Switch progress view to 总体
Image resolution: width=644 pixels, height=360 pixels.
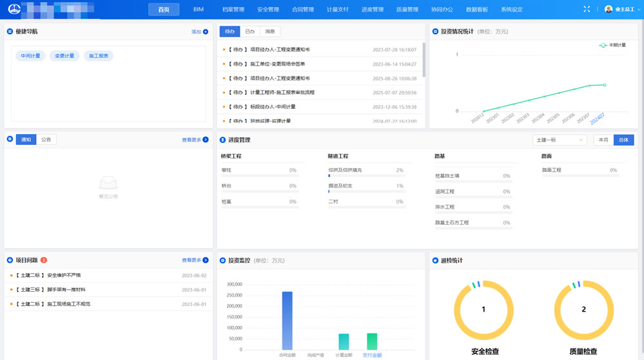[623, 140]
